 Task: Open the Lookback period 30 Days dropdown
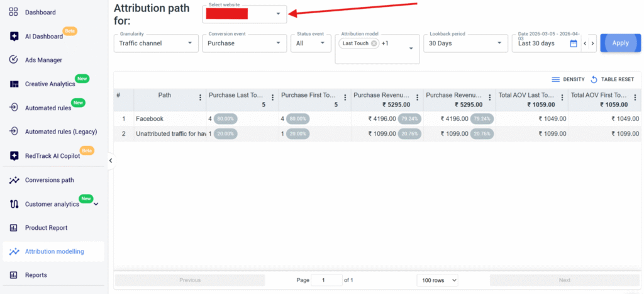point(466,43)
